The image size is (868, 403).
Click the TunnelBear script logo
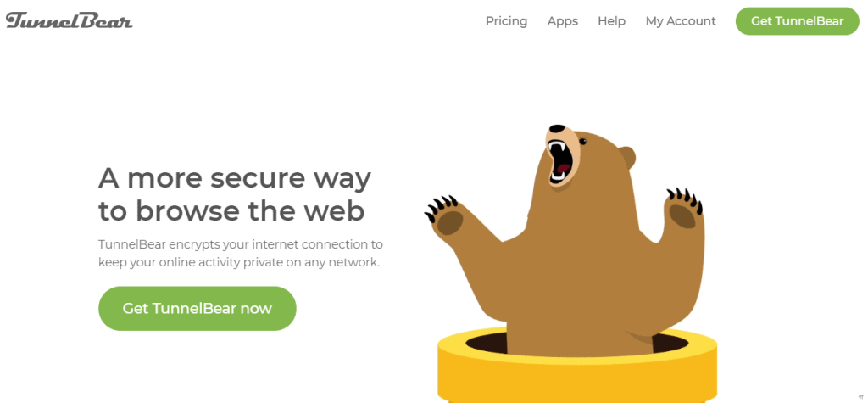point(70,20)
